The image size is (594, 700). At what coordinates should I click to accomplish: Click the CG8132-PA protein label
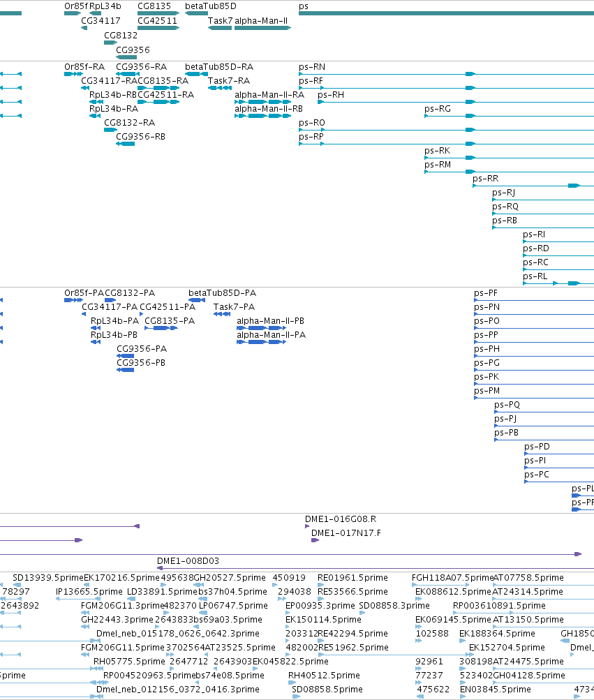point(130,293)
